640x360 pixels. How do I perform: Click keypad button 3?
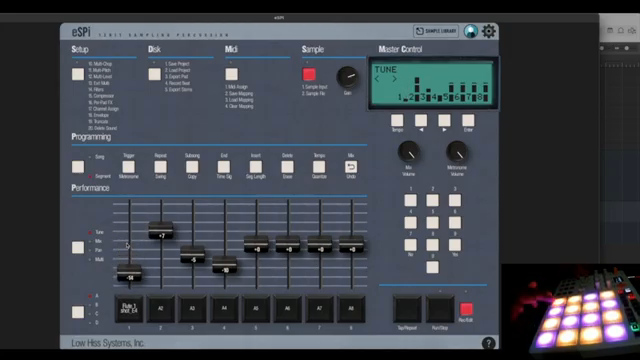click(455, 200)
